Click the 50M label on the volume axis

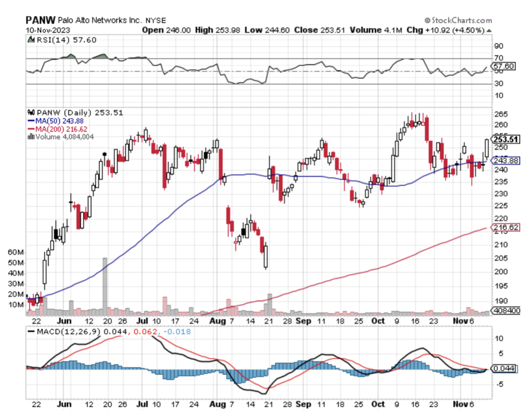pos(16,263)
